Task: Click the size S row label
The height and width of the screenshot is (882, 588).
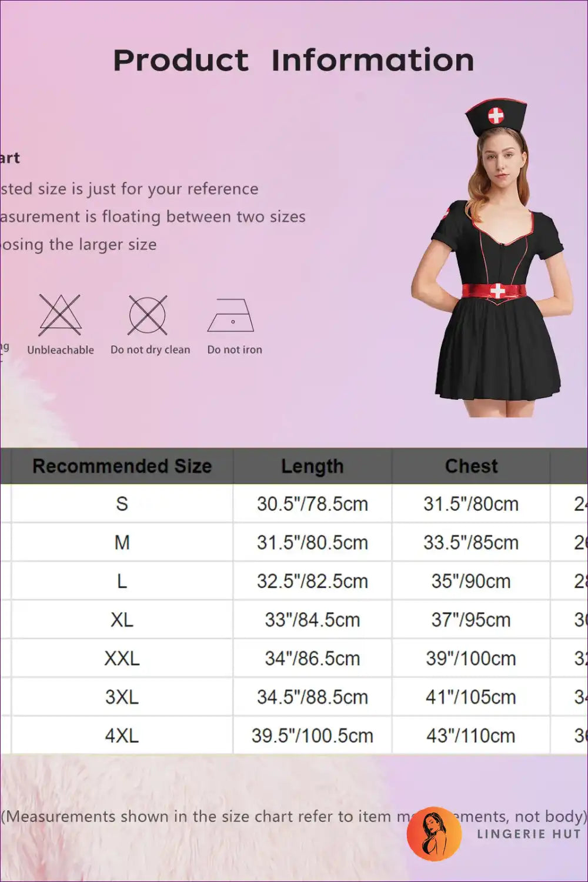Action: pyautogui.click(x=122, y=504)
